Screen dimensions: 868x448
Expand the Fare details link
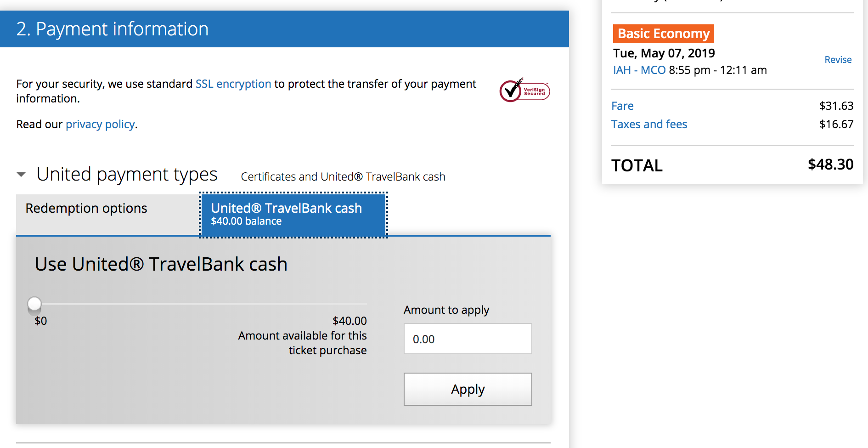click(622, 106)
